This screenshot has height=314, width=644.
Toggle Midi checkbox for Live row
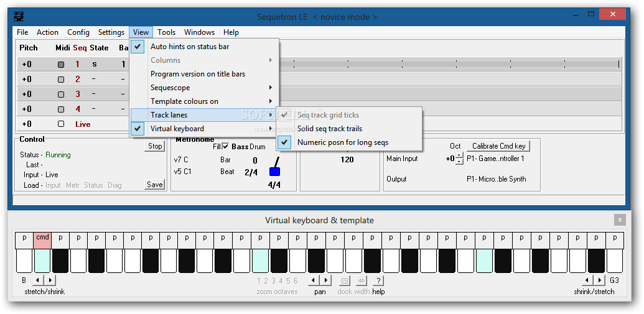[61, 124]
